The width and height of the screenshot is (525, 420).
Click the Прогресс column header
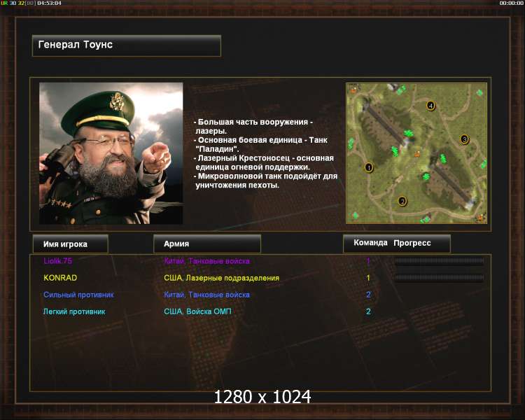click(412, 243)
